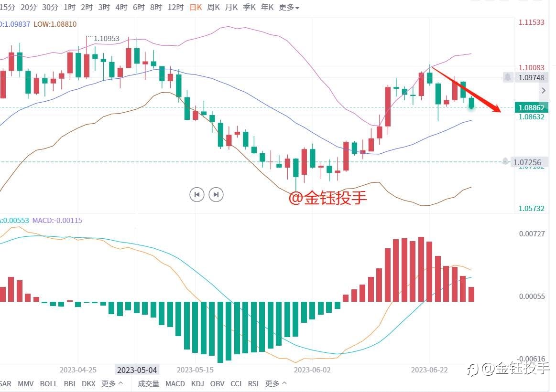
Task: Click the previous candle playback button
Action: click(197, 194)
